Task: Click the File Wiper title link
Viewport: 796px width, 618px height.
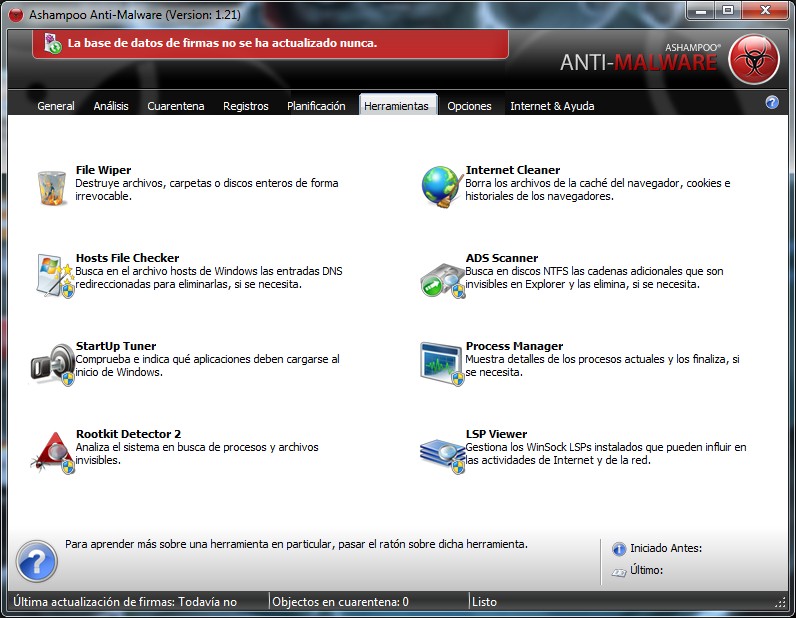Action: coord(104,170)
